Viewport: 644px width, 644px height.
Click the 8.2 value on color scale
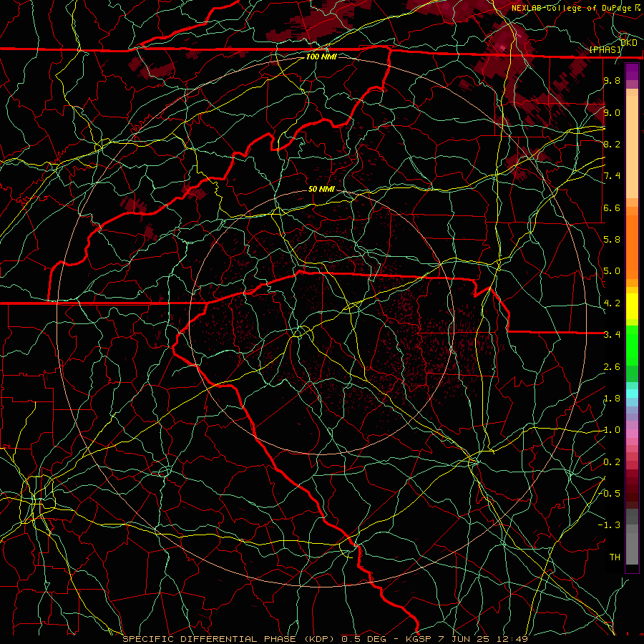click(x=612, y=144)
